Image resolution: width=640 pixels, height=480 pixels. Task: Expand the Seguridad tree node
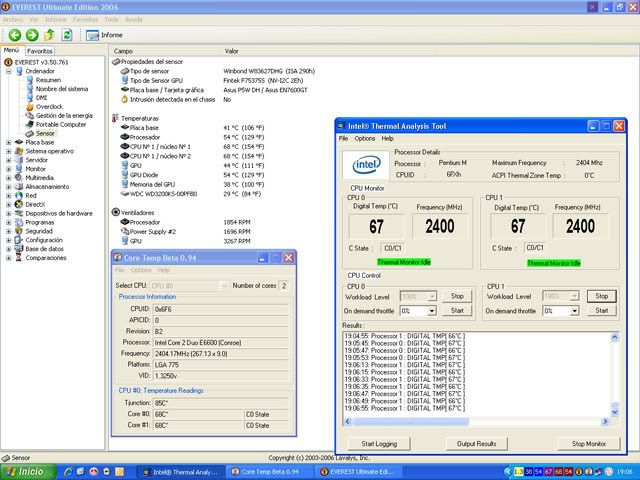tap(9, 231)
